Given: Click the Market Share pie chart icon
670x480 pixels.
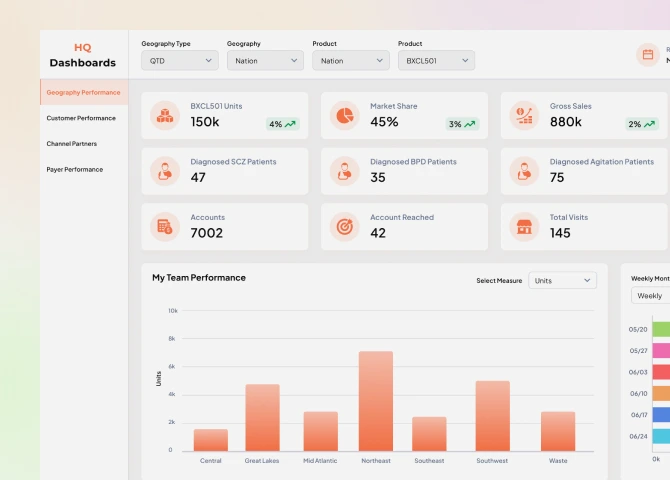Looking at the screenshot, I should click(345, 115).
